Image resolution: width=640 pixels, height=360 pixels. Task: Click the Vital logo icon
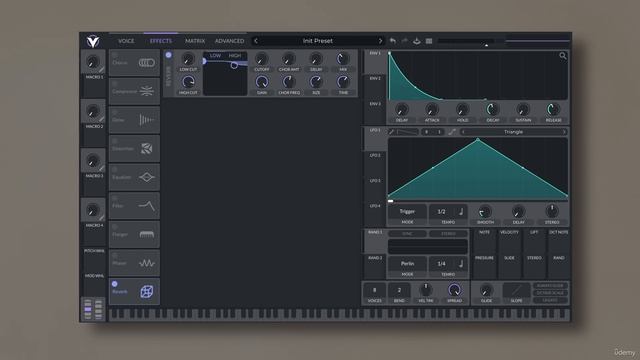click(x=93, y=41)
